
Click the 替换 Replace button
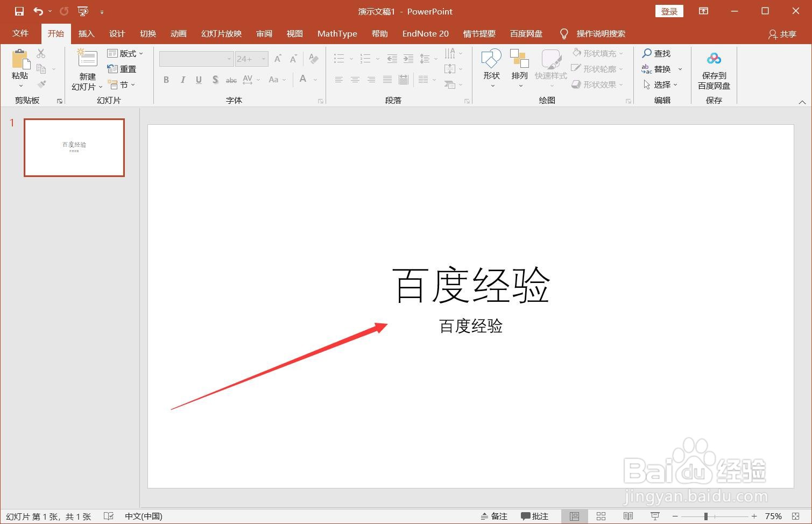(656, 69)
